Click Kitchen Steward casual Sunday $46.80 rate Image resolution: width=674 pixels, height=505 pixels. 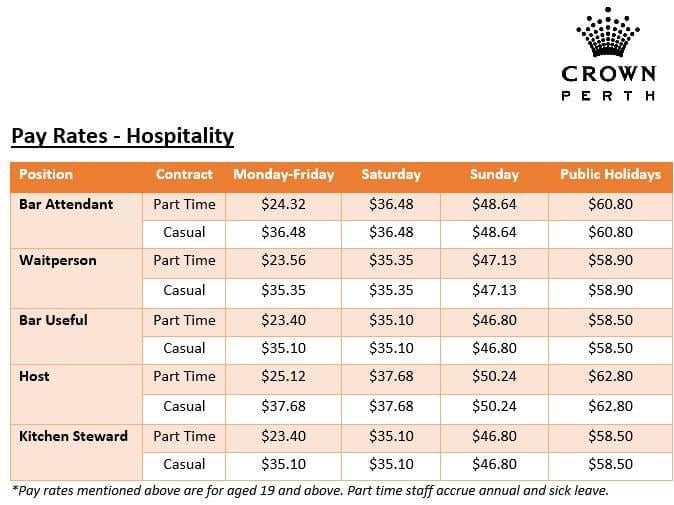coord(494,464)
